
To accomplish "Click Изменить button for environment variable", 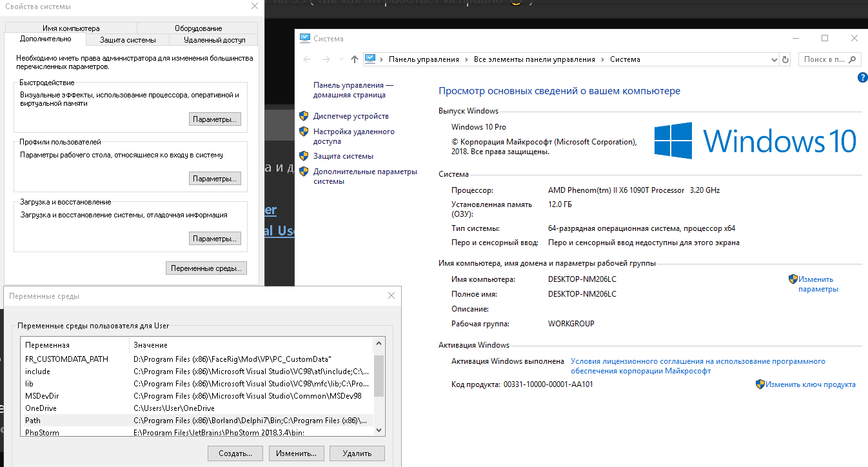I will click(x=296, y=453).
